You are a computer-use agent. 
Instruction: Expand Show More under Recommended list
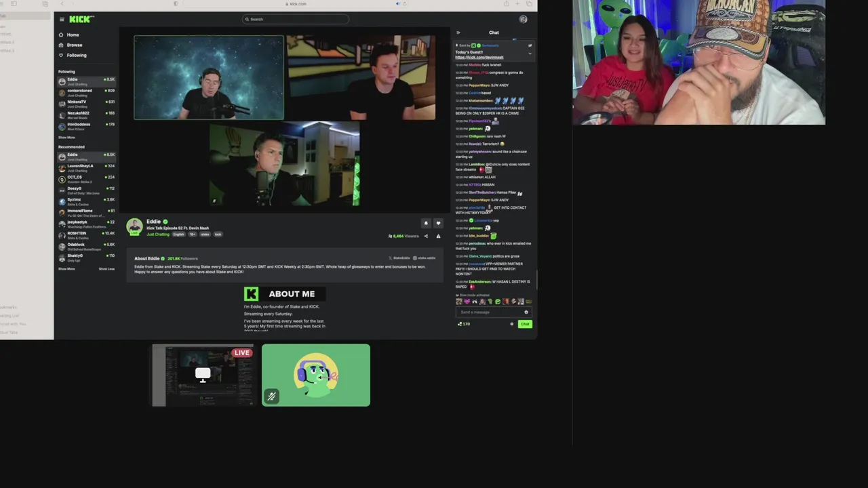[x=66, y=269]
